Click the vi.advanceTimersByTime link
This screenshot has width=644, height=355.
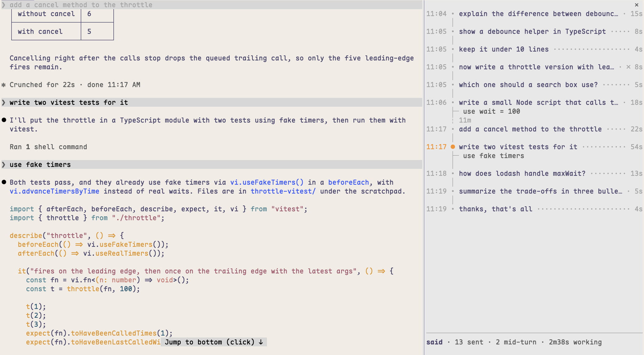tap(54, 191)
